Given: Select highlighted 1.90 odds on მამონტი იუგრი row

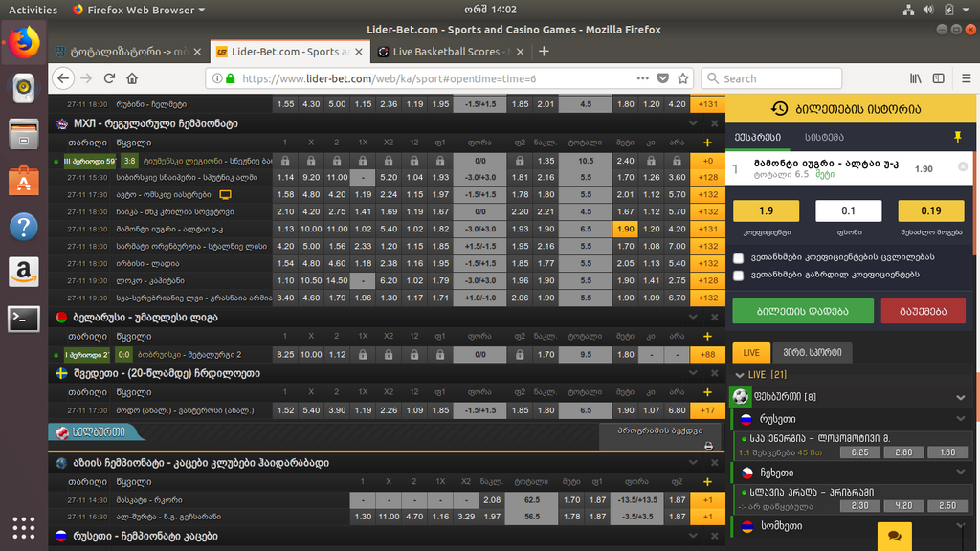Looking at the screenshot, I should 625,230.
